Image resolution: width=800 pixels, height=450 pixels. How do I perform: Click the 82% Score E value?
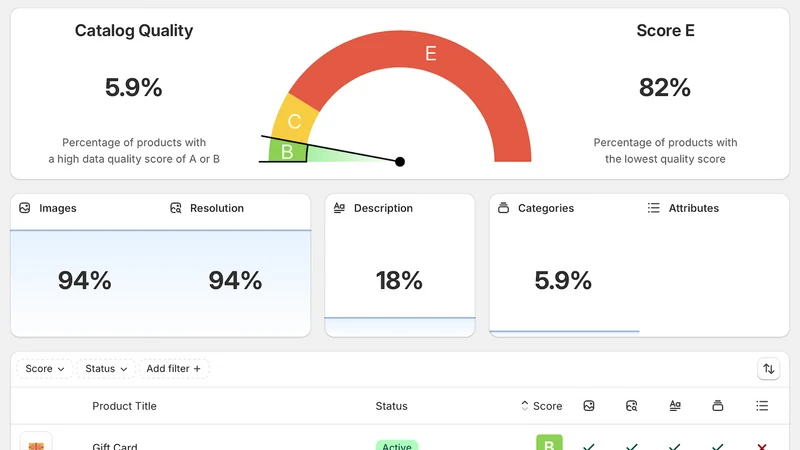click(665, 87)
